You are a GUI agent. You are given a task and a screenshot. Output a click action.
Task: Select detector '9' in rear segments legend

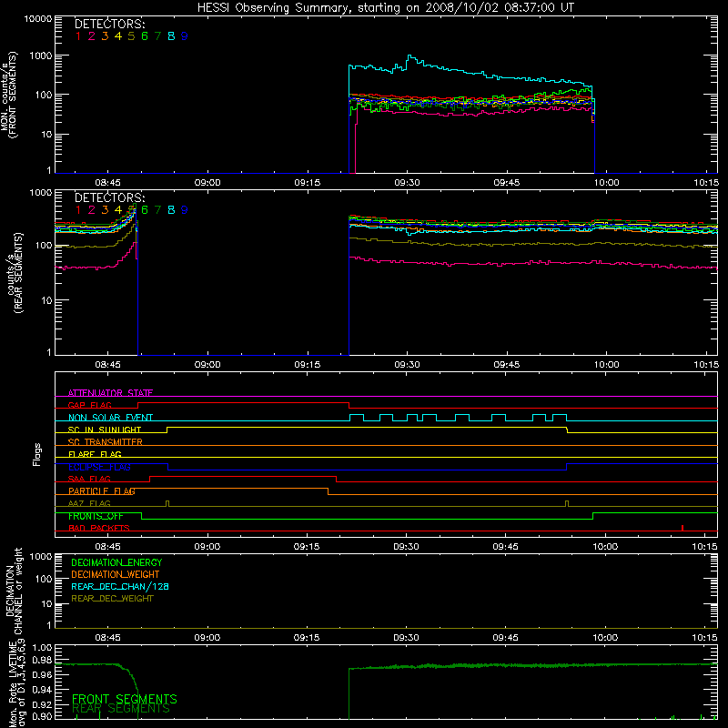(x=185, y=210)
